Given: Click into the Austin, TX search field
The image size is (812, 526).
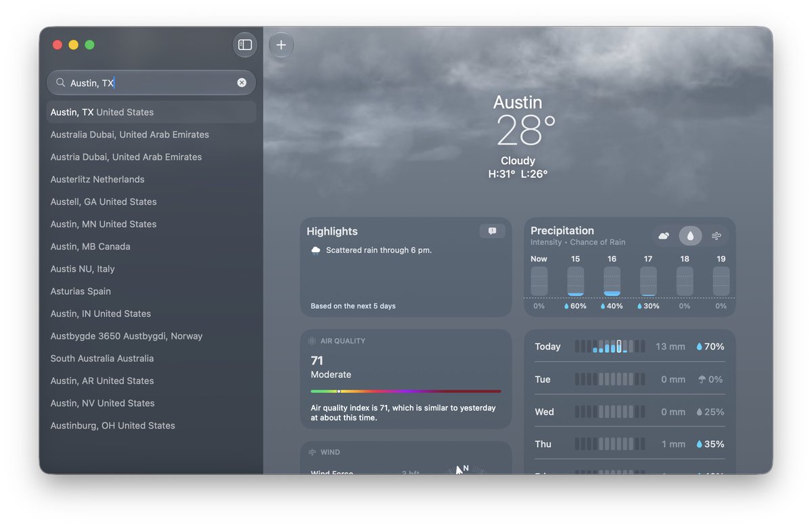Looking at the screenshot, I should [151, 82].
